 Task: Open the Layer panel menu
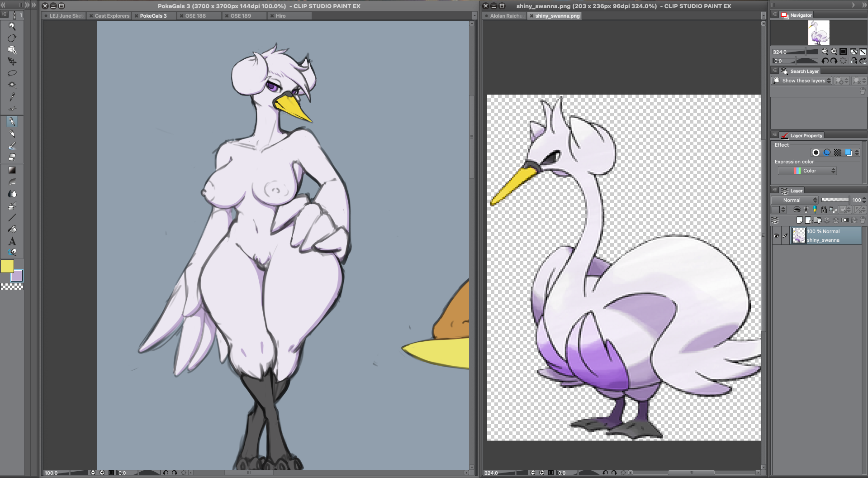pyautogui.click(x=774, y=191)
